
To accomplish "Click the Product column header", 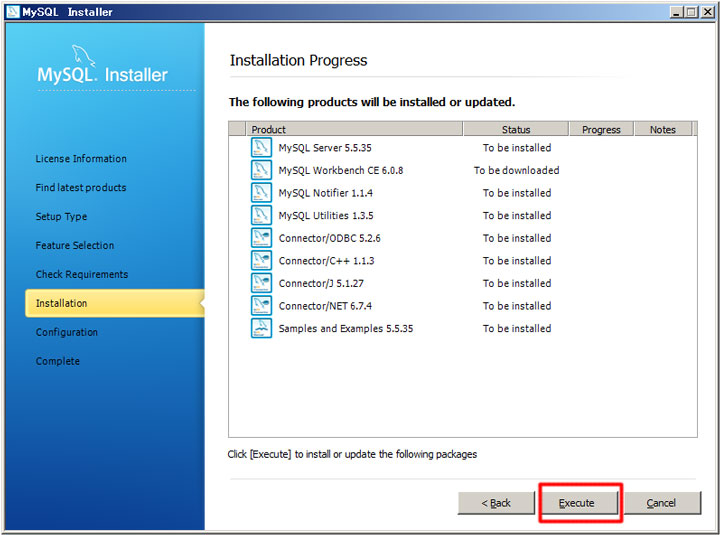I will pyautogui.click(x=354, y=129).
